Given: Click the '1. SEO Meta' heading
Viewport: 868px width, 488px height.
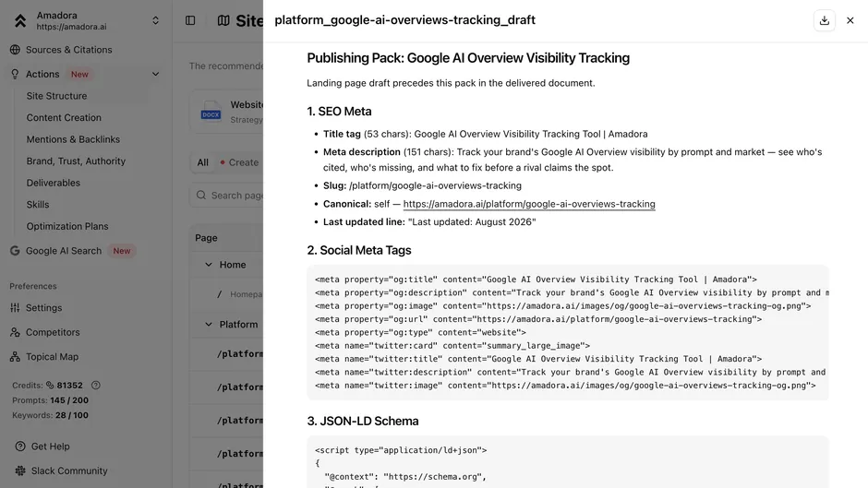Looking at the screenshot, I should (x=339, y=112).
